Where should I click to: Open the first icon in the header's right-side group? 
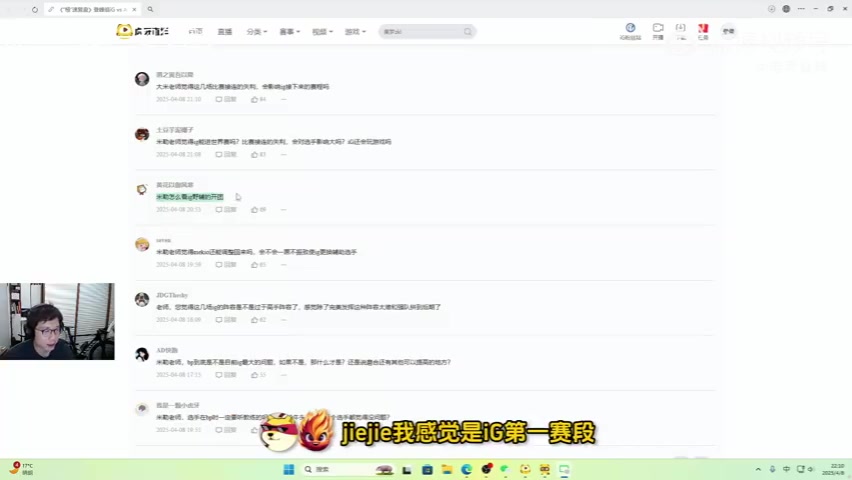630,30
